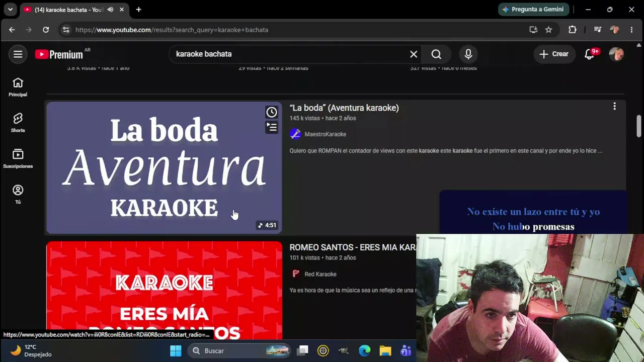
Task: Open the La boda Aventura karaoke thumbnail
Action: tap(164, 168)
